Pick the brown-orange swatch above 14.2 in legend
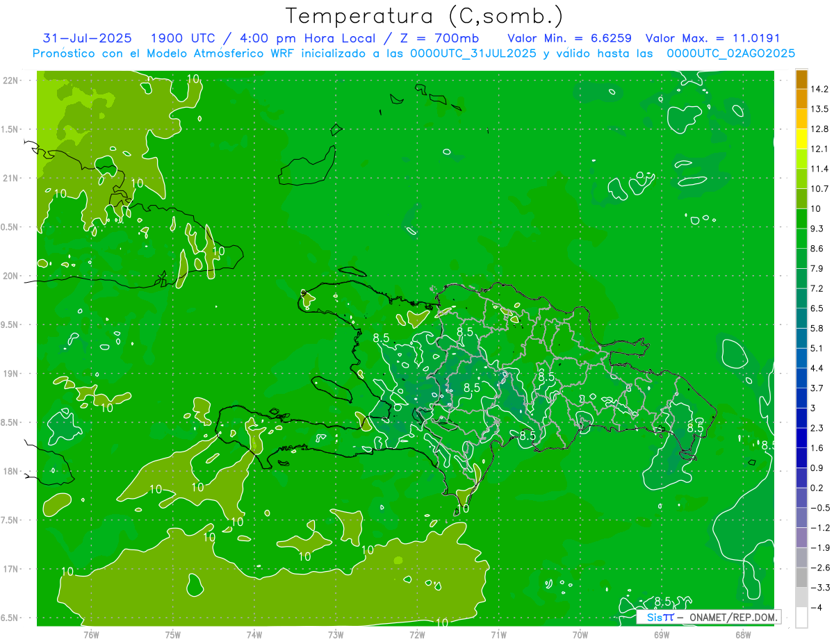This screenshot has height=644, width=834. (801, 79)
